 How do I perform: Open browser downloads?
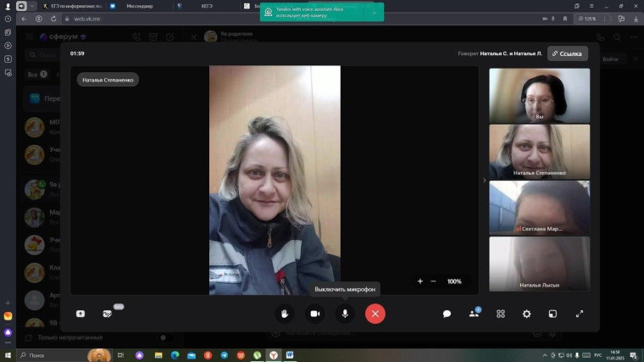coord(636,19)
